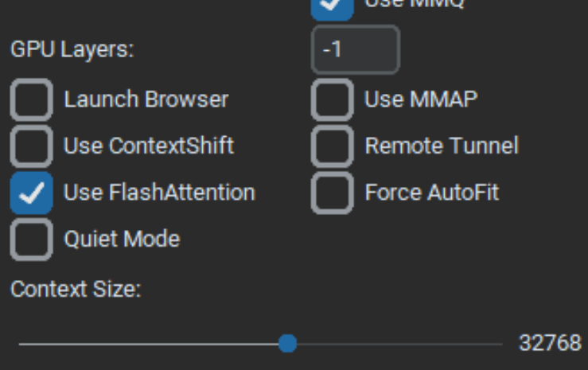Select the 32768 context size value
Screen dimensions: 588x370
(x=550, y=343)
